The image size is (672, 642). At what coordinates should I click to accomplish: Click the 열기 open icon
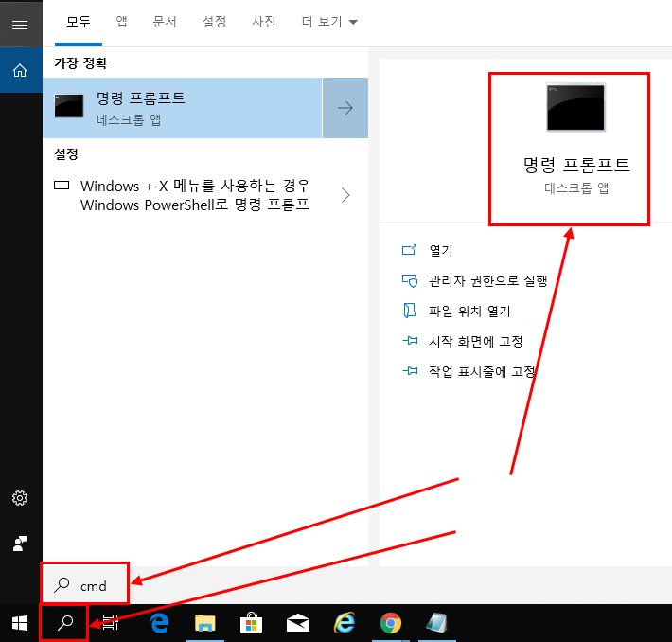409,250
